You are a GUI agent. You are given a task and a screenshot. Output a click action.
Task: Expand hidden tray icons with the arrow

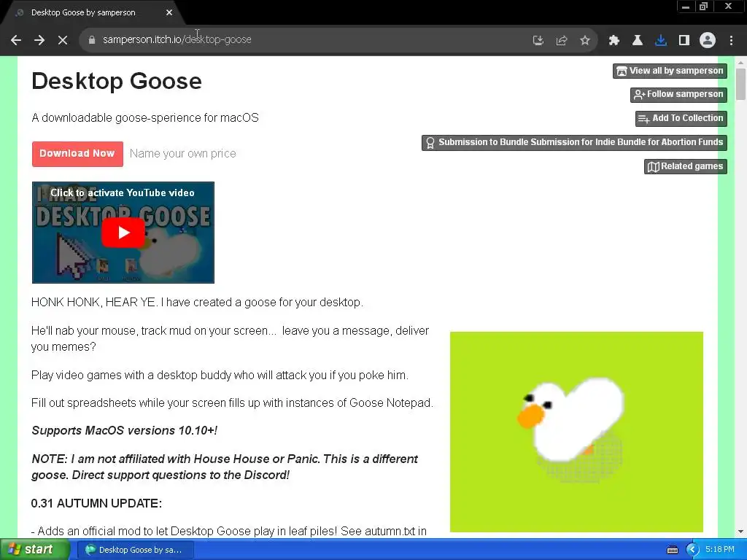(692, 550)
